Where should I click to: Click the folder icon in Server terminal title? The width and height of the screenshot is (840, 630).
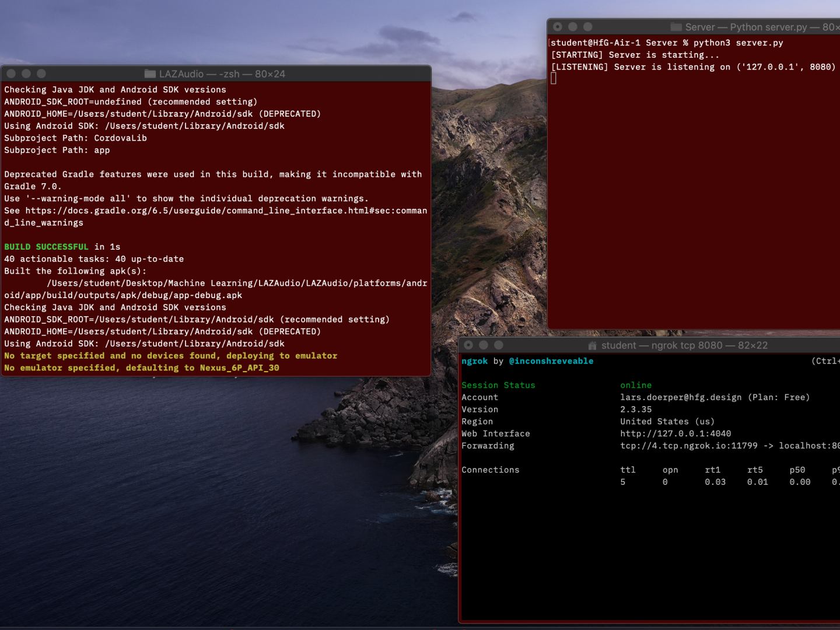coord(676,27)
